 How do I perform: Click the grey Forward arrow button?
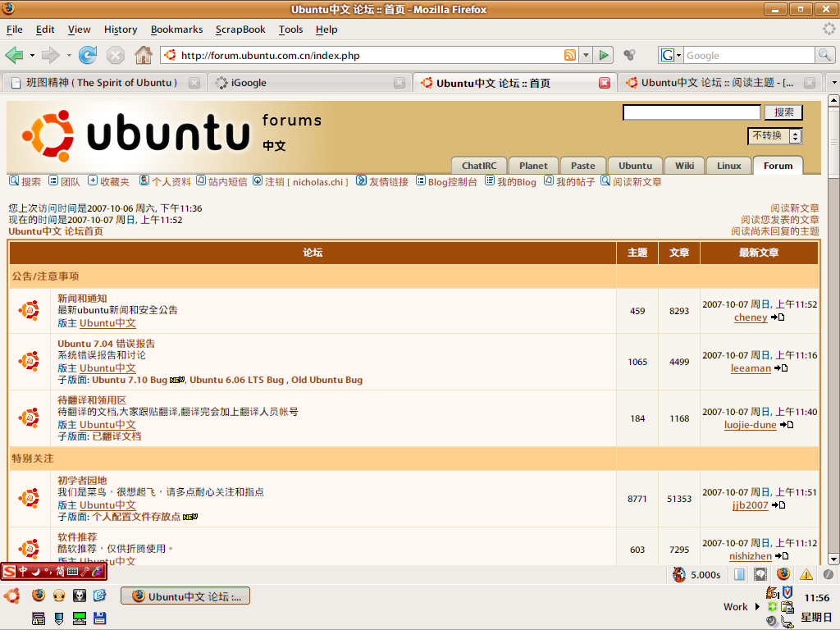[x=50, y=55]
